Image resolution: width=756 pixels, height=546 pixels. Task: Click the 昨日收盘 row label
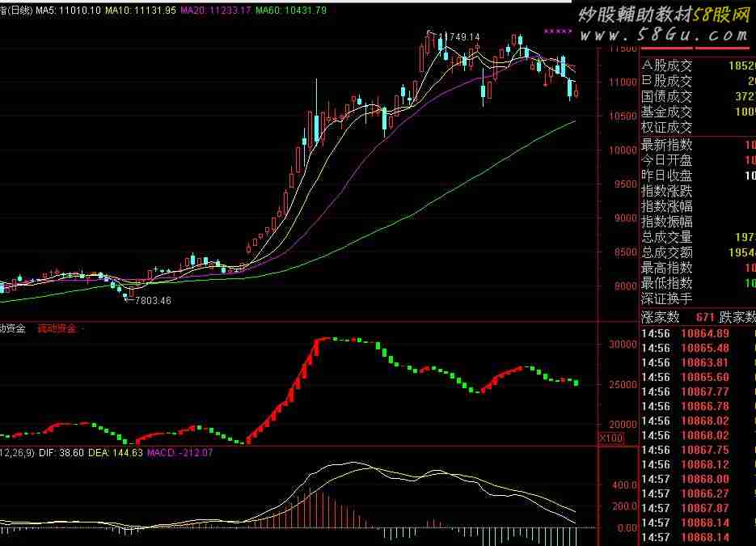(666, 176)
